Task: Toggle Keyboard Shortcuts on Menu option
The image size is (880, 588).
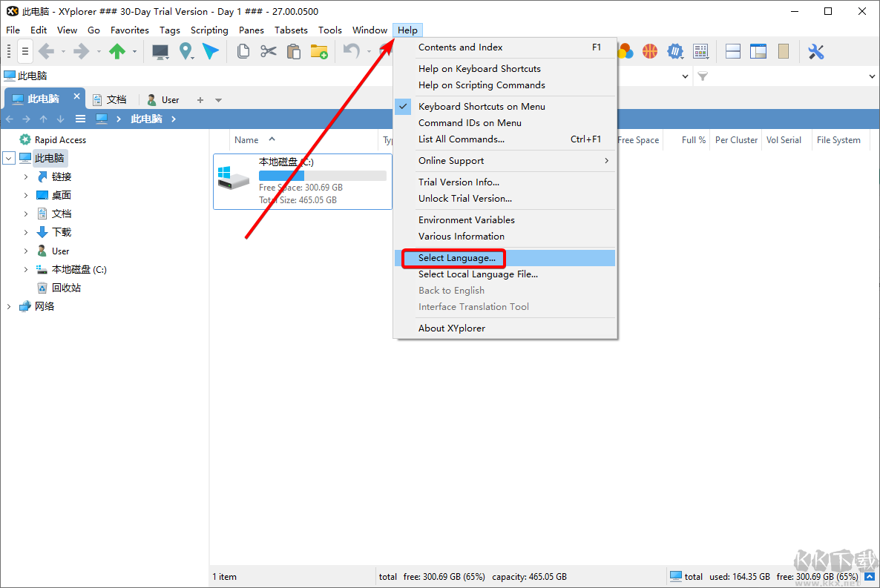Action: pyautogui.click(x=482, y=107)
